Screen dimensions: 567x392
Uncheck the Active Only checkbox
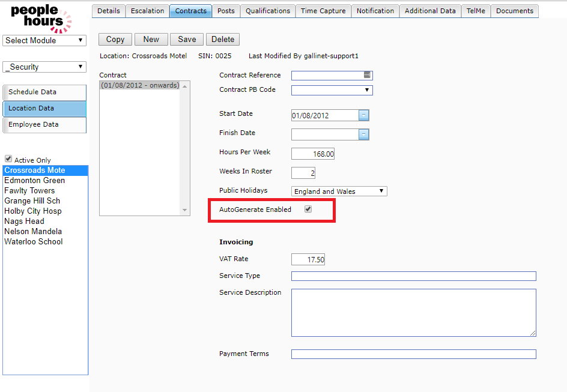coord(8,159)
